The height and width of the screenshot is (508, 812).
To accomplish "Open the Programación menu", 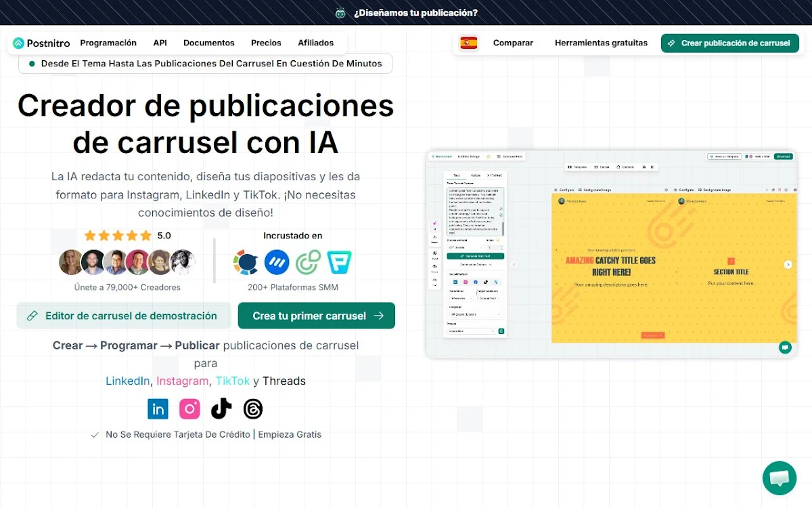I will tap(108, 43).
